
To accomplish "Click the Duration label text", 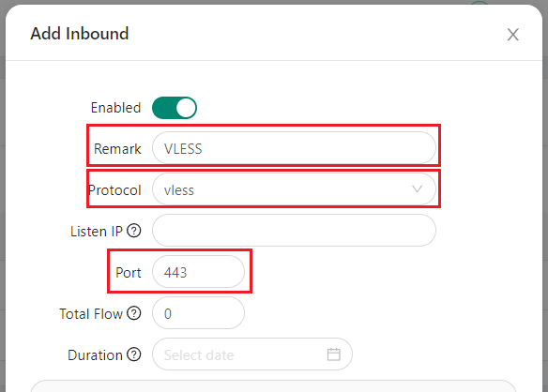I will pyautogui.click(x=95, y=355).
